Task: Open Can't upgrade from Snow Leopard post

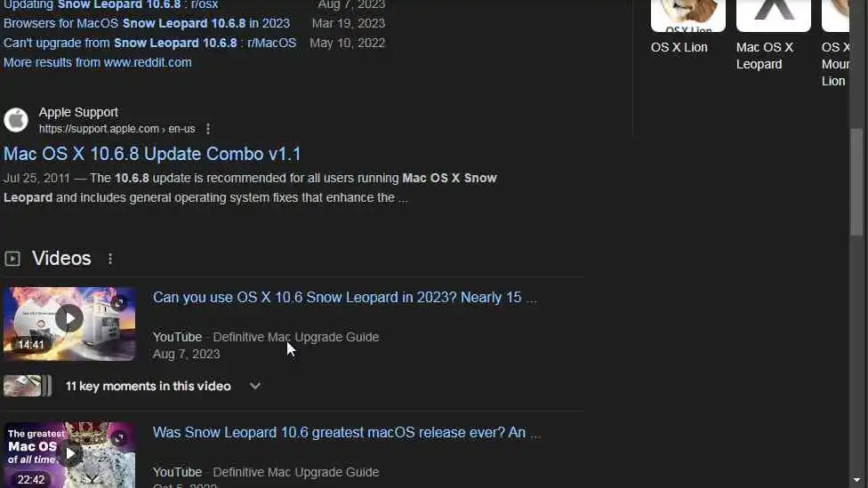Action: tap(150, 43)
